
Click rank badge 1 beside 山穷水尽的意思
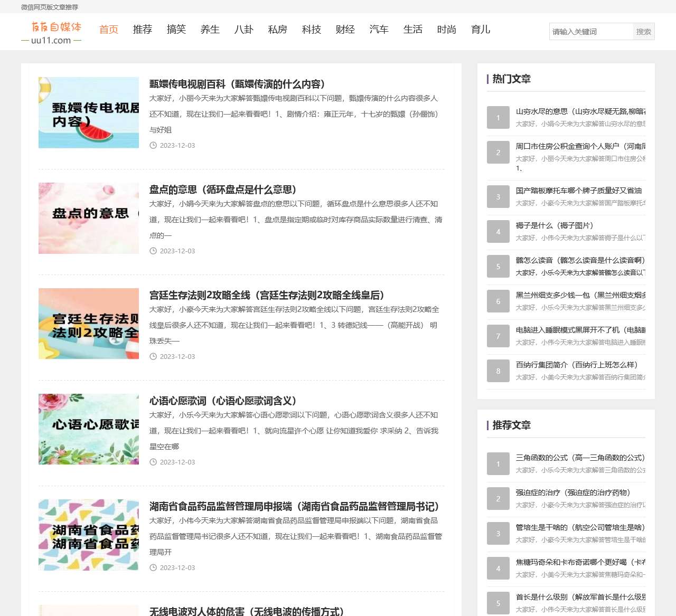tap(498, 118)
